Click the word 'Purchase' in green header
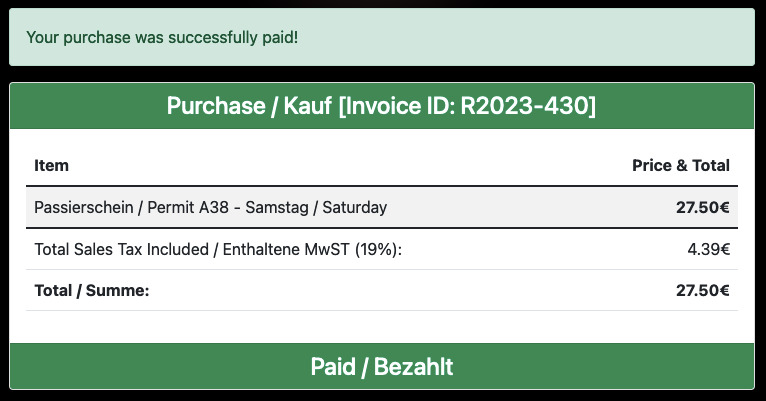This screenshot has width=766, height=401. point(216,106)
